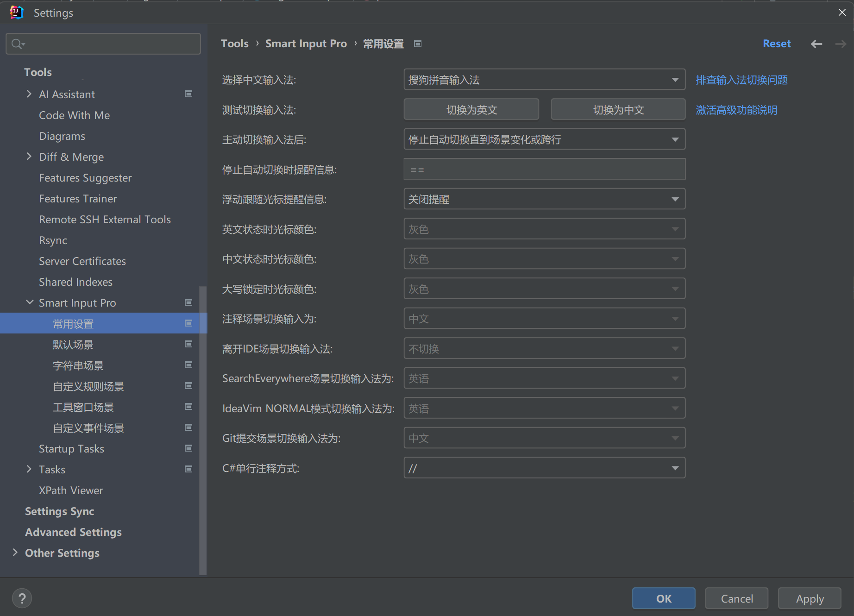854x616 pixels.
Task: Select 默认场景 under Smart Input Pro
Action: 73,344
